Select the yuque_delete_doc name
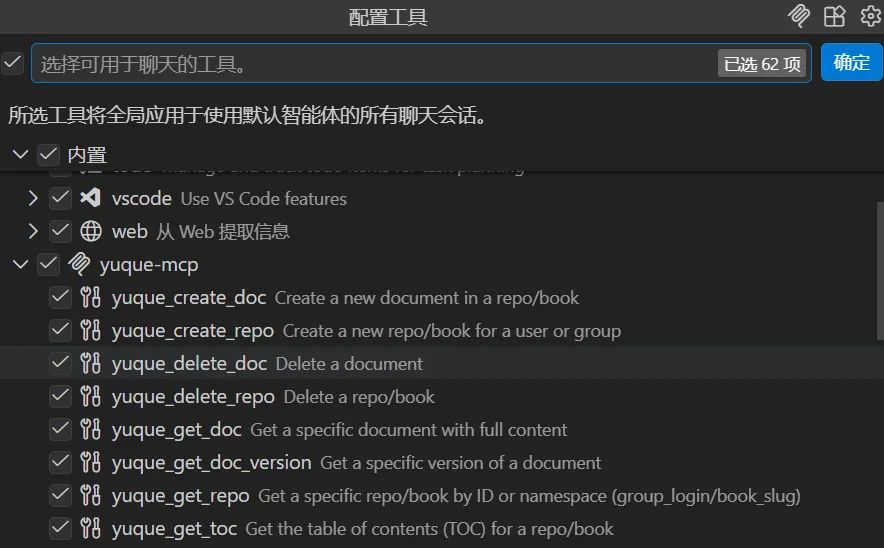Viewport: 884px width, 548px height. click(189, 364)
